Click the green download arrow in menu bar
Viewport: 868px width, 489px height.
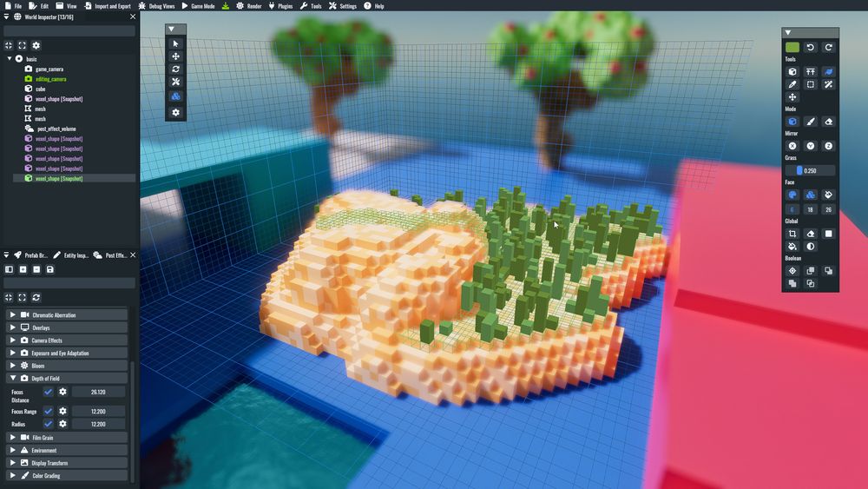[x=226, y=6]
